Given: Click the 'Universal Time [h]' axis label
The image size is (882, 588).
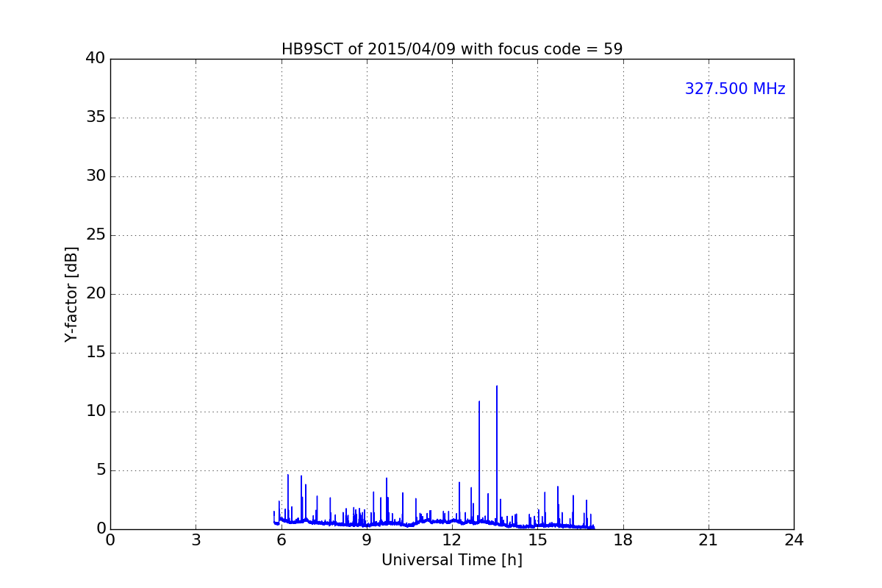Looking at the screenshot, I should pos(452,560).
